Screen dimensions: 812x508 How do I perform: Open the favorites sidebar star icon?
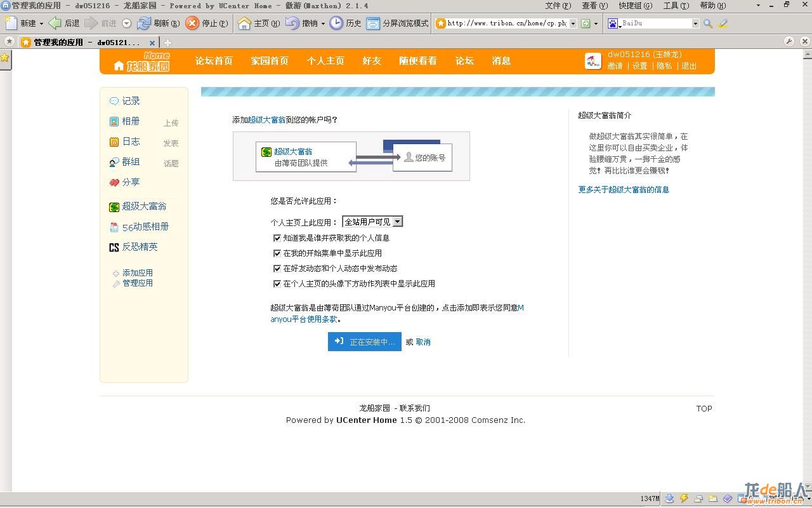[4, 58]
